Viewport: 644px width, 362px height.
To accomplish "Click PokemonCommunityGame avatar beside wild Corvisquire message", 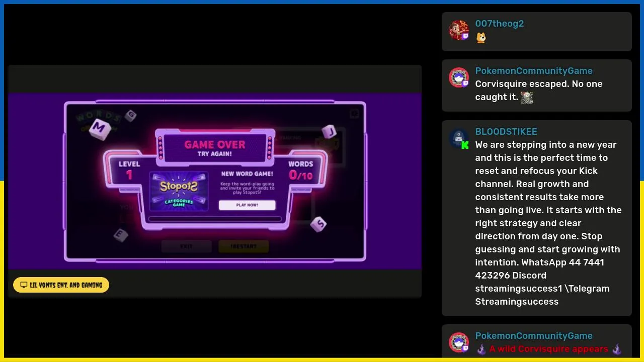I will click(458, 342).
